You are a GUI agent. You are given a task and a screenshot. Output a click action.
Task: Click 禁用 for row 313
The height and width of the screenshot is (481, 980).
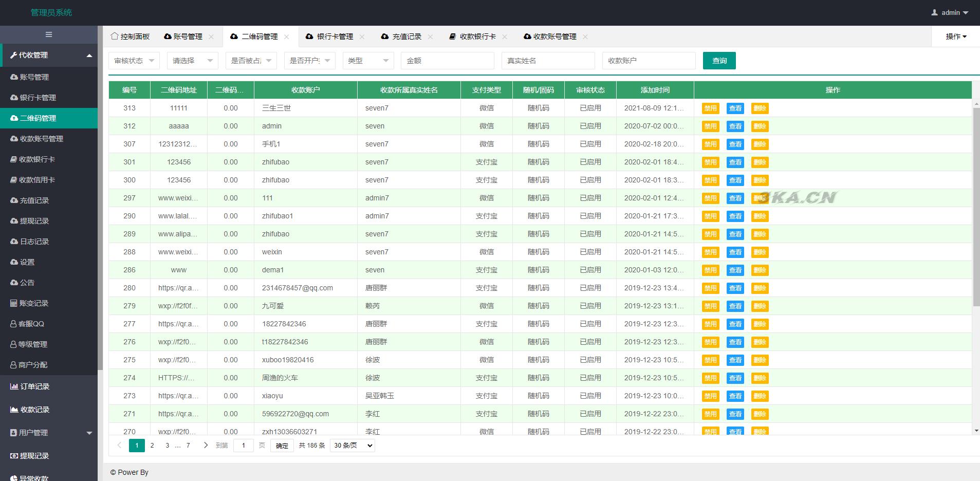[710, 108]
